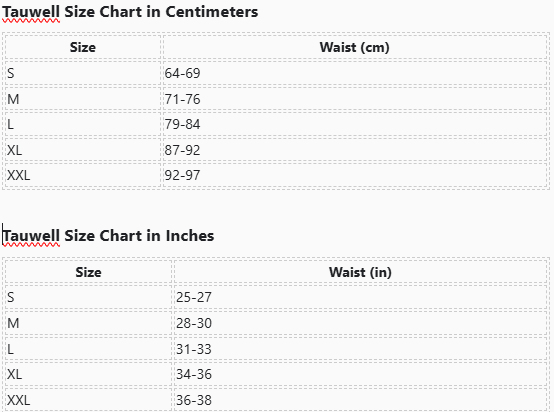This screenshot has height=412, width=554.
Task: Select the Size header in inches table
Action: [88, 272]
